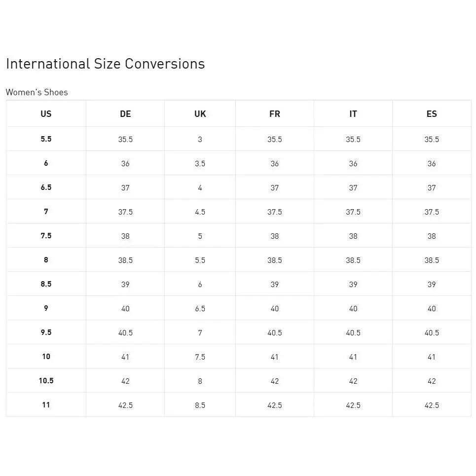
Task: Click the International Size Conversions heading
Action: click(106, 64)
